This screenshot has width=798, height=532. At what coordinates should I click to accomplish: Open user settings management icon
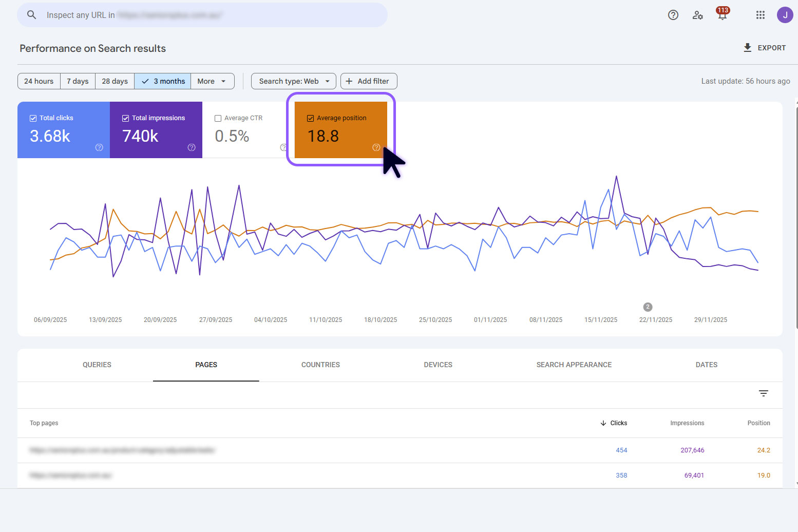tap(697, 15)
